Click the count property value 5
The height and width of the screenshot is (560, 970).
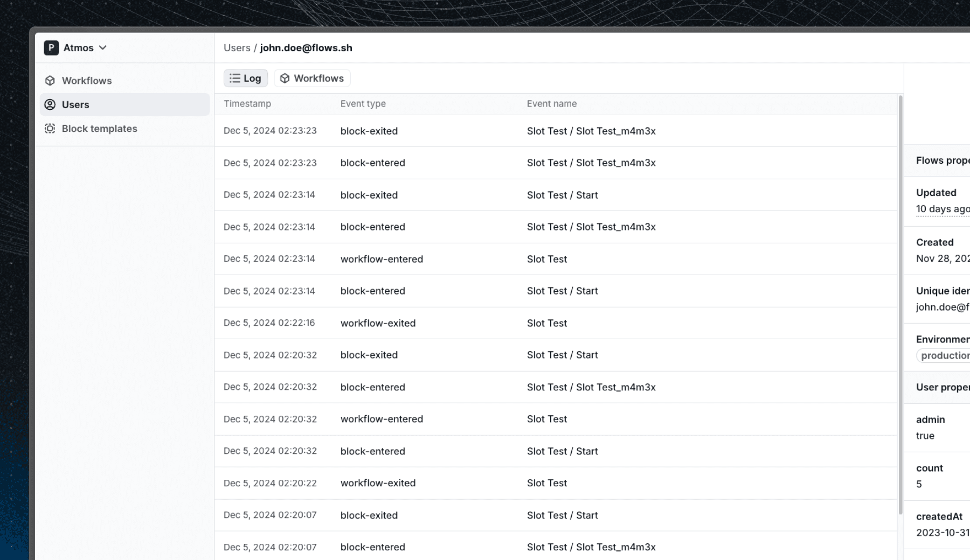[919, 484]
